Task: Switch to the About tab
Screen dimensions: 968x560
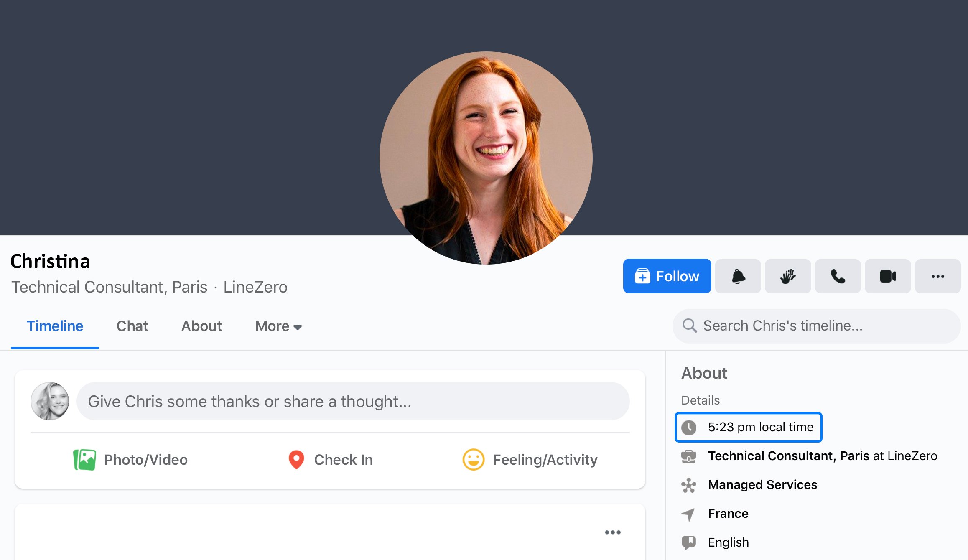Action: pos(201,326)
